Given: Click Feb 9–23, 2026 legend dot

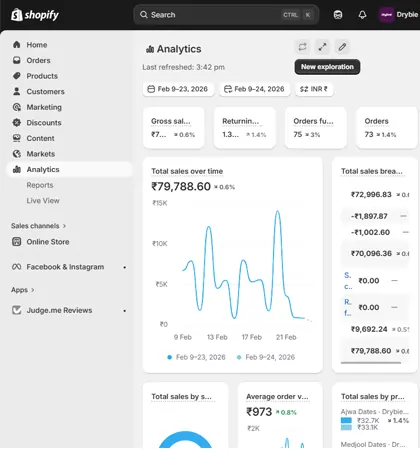Looking at the screenshot, I should (x=169, y=357).
